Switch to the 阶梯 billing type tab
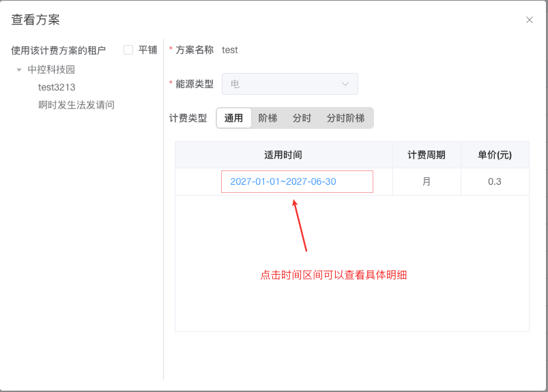The image size is (548, 392). pos(268,118)
